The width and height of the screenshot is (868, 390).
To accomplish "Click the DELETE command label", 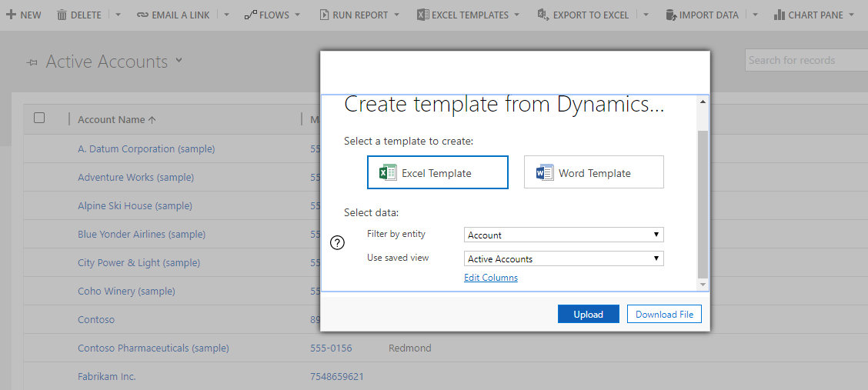I will point(86,15).
